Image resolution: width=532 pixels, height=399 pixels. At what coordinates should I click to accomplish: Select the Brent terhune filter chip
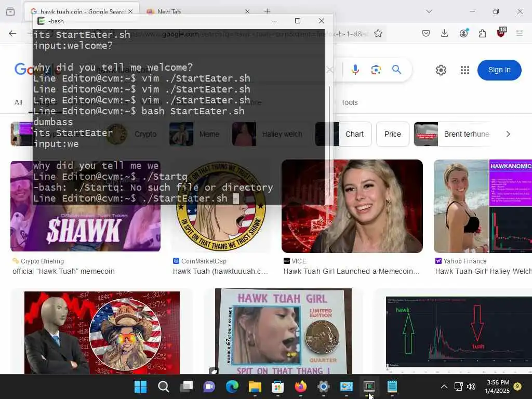tap(453, 134)
